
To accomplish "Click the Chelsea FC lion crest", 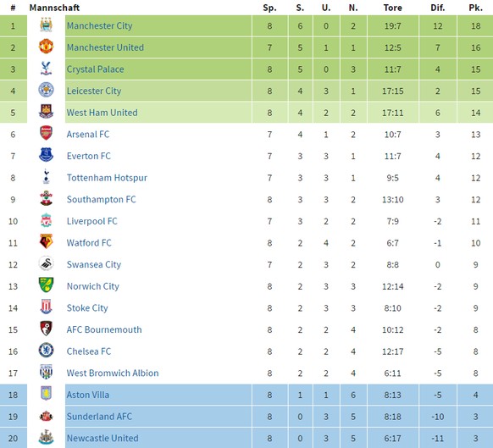I will (x=46, y=351).
